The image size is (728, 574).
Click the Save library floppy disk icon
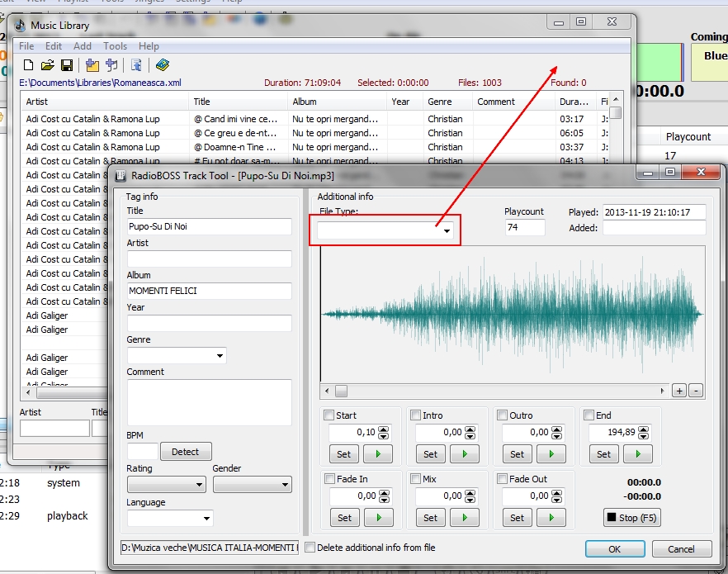(x=67, y=65)
